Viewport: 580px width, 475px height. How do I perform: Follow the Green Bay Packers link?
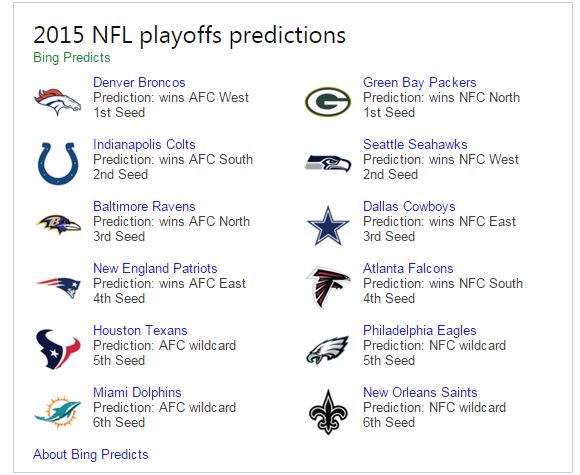click(419, 82)
